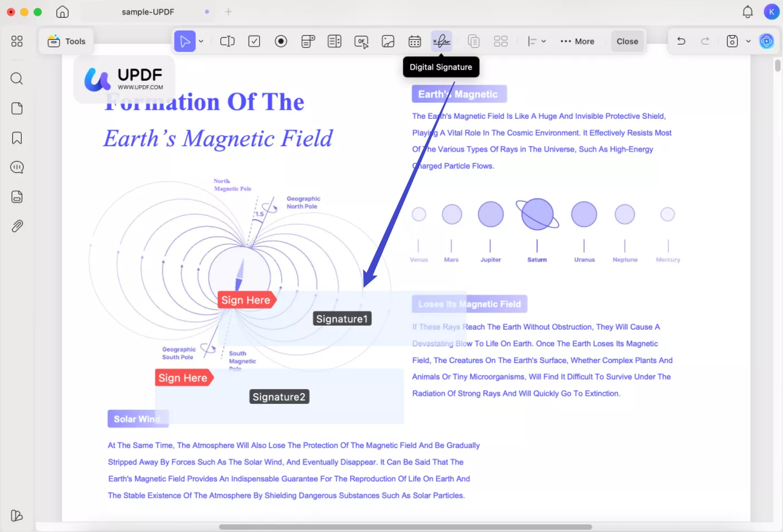Expand the save options dropdown arrow
The width and height of the screenshot is (783, 532).
click(x=748, y=41)
